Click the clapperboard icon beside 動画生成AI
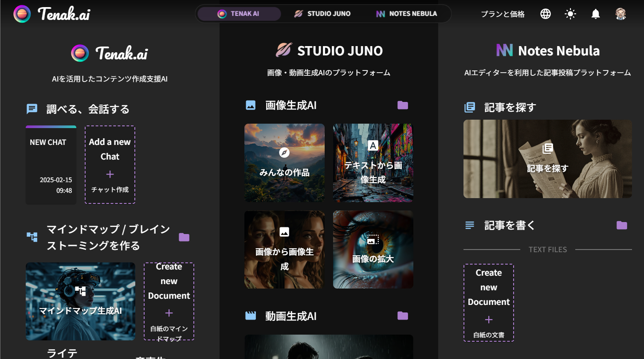The image size is (644, 359). click(251, 316)
